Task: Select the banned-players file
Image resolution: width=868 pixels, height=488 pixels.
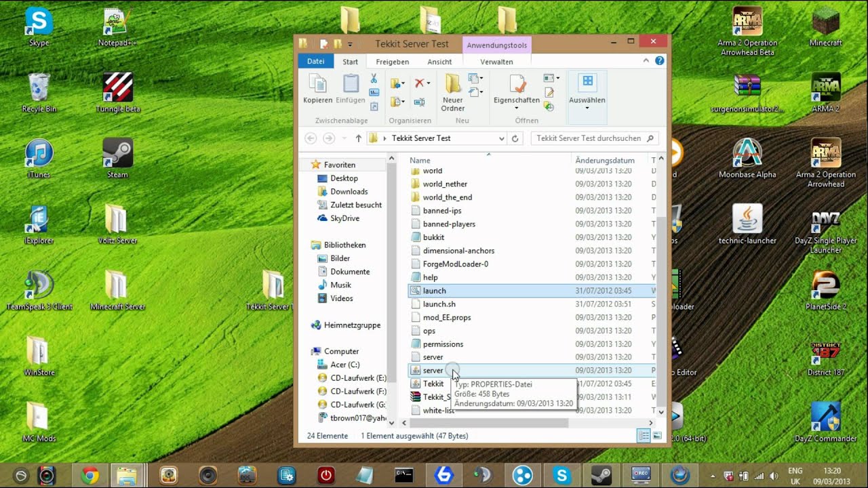Action: [449, 224]
